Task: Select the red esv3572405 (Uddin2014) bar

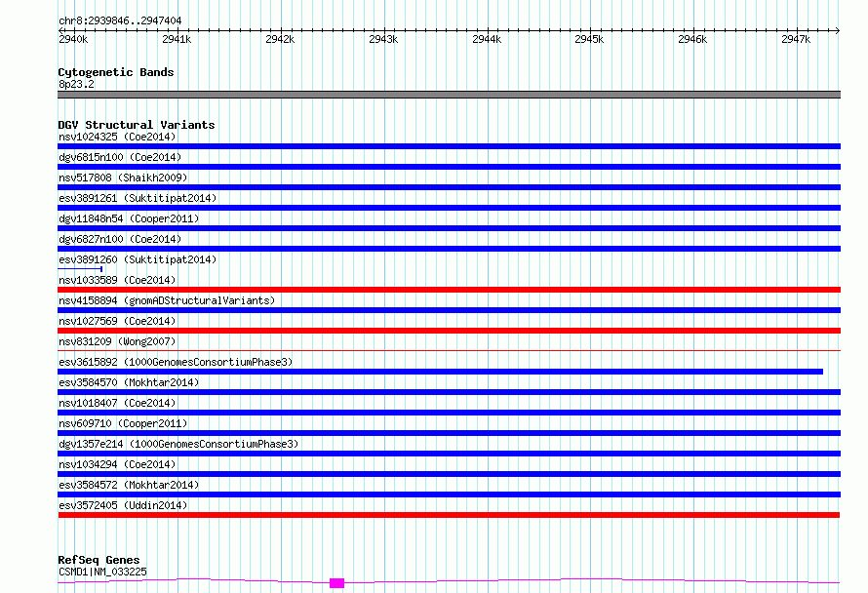Action: point(449,515)
